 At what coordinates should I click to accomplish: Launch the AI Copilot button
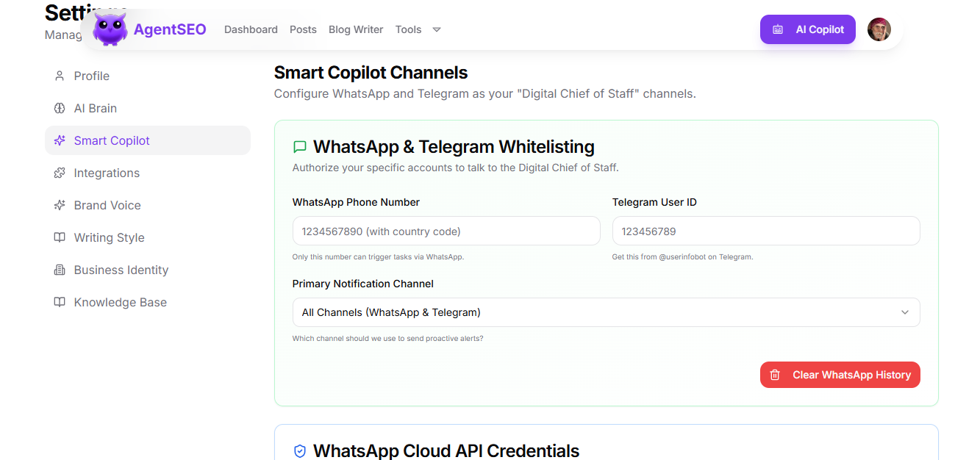point(807,29)
